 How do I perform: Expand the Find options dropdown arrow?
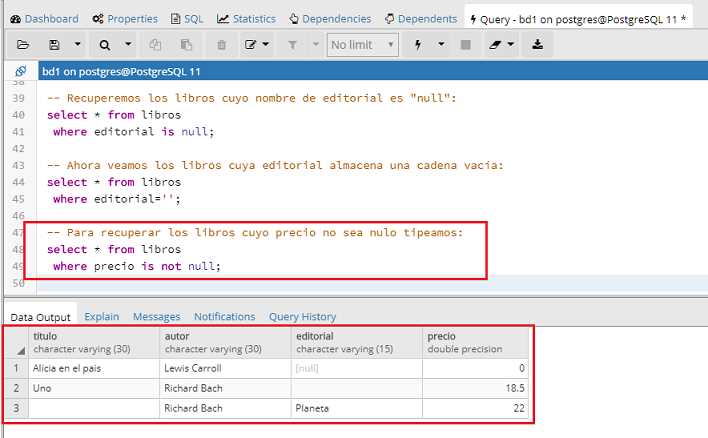pos(128,45)
